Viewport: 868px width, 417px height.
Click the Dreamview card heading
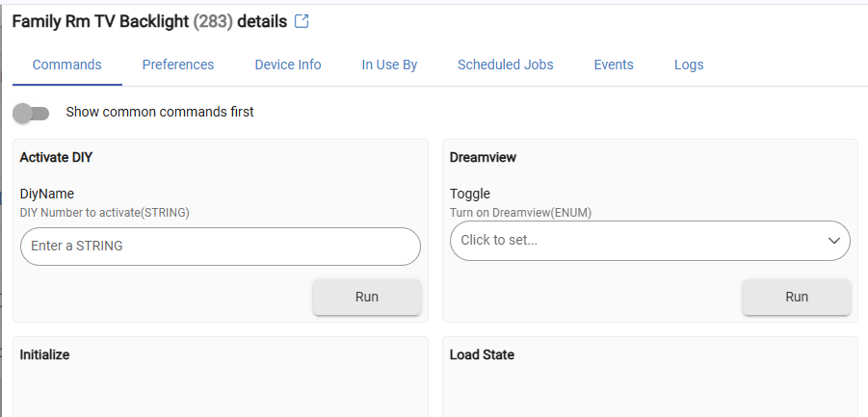pyautogui.click(x=483, y=158)
